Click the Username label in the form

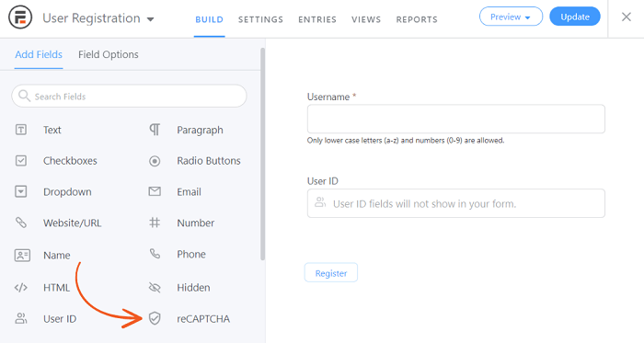click(328, 97)
